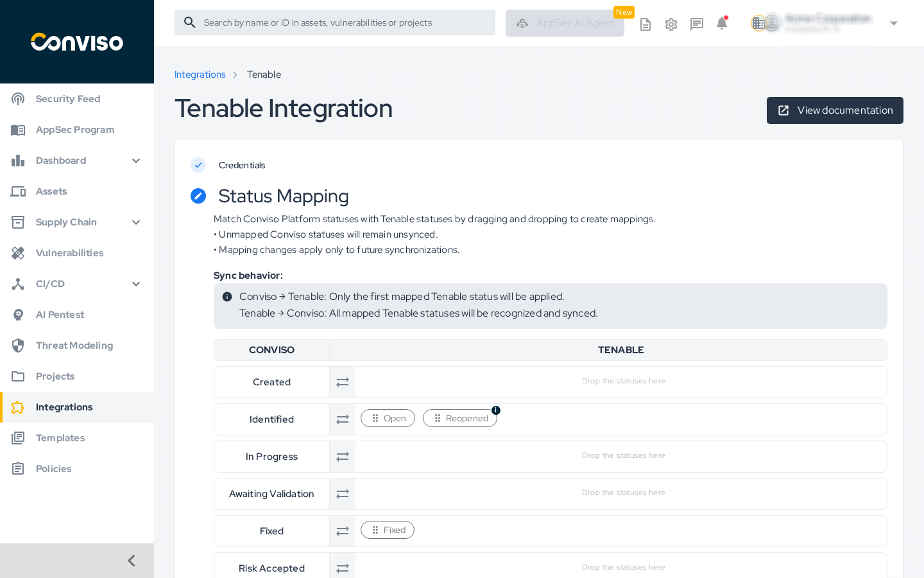Click the search magnifier icon

point(190,22)
